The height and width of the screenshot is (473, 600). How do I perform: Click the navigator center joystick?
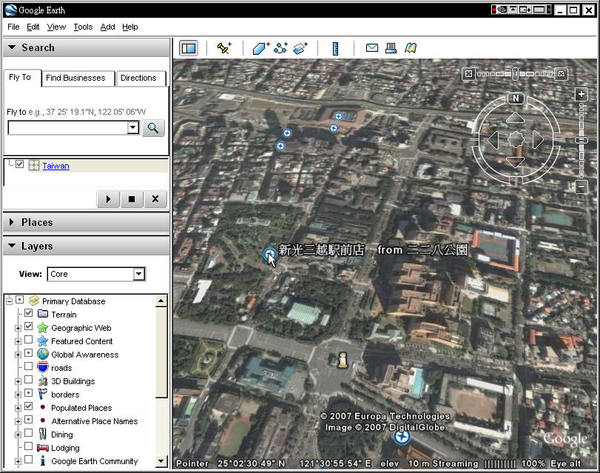pyautogui.click(x=515, y=140)
